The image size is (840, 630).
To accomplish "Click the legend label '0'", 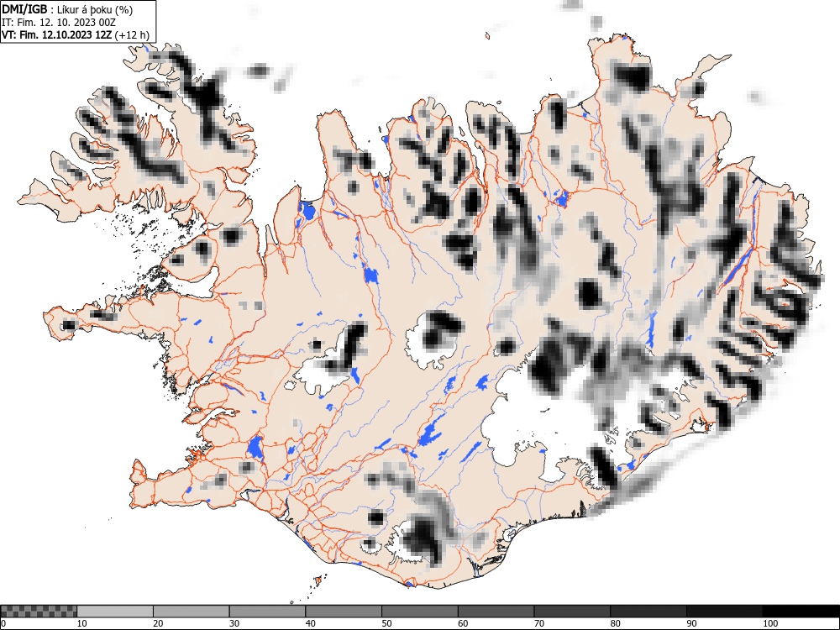I will (3, 623).
